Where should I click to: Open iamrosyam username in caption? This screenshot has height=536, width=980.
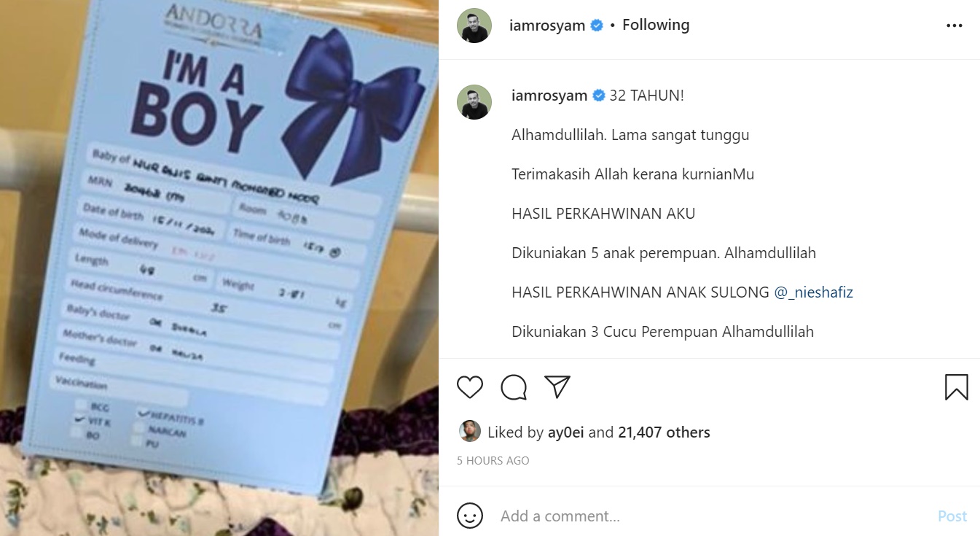(x=550, y=96)
